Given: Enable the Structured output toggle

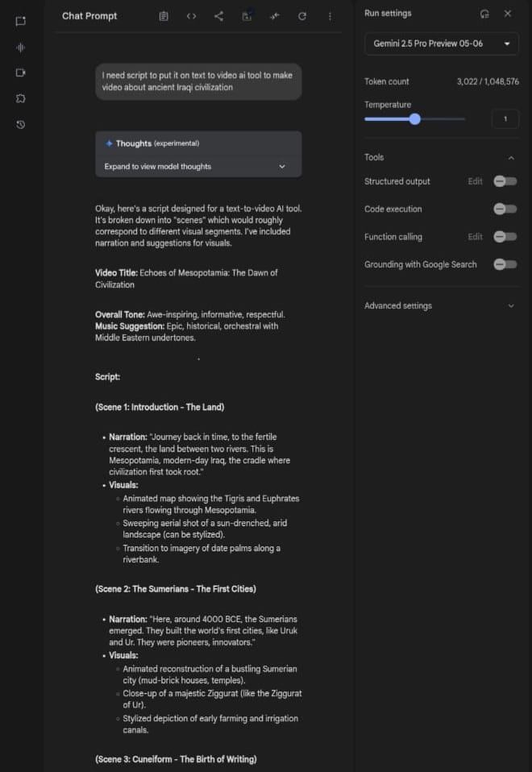Looking at the screenshot, I should click(505, 181).
